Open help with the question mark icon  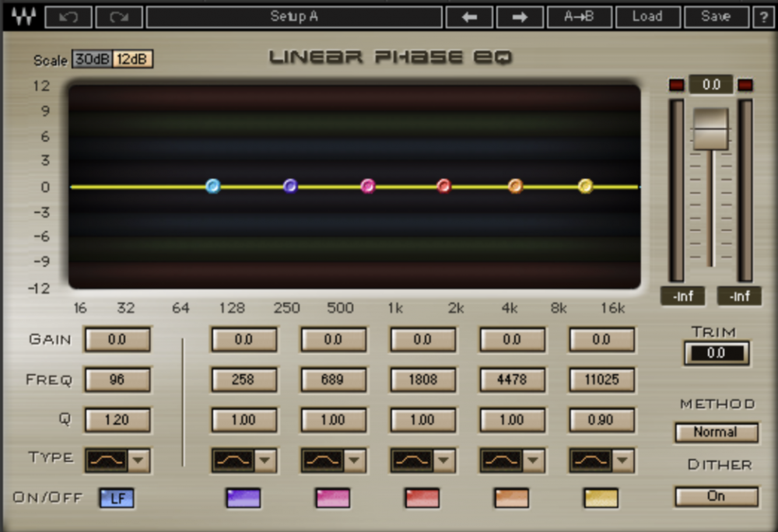(763, 16)
